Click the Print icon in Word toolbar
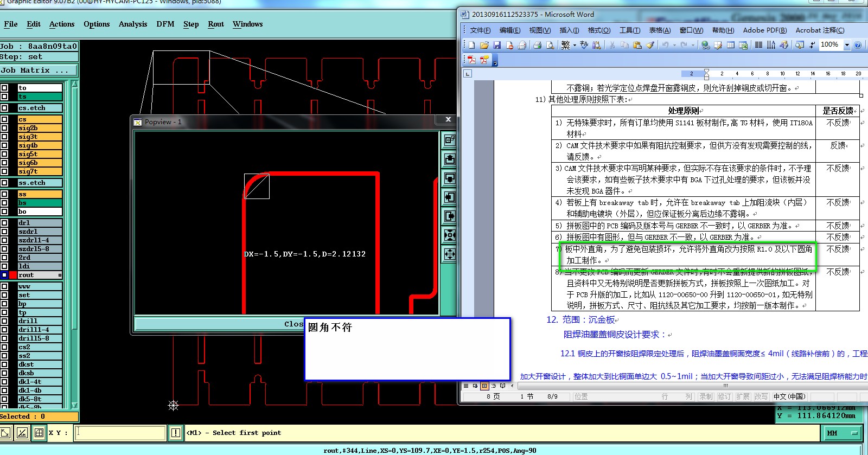Viewport: 868px width, 455px height. tap(537, 45)
